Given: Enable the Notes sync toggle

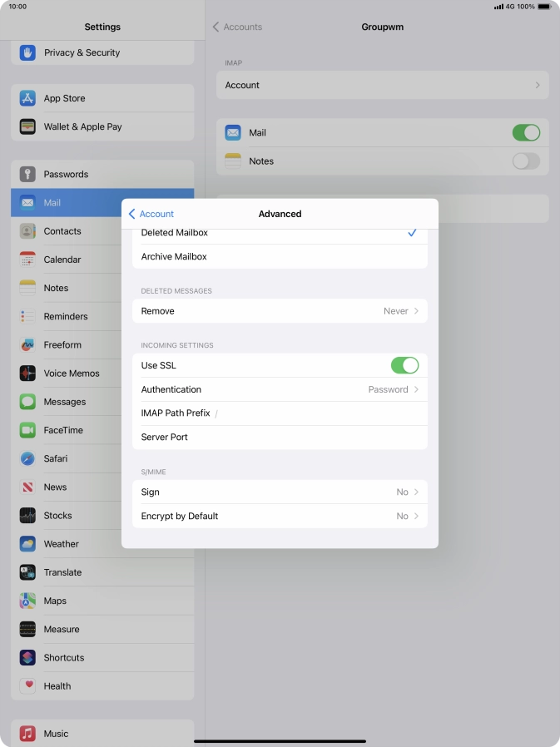Looking at the screenshot, I should tap(526, 161).
